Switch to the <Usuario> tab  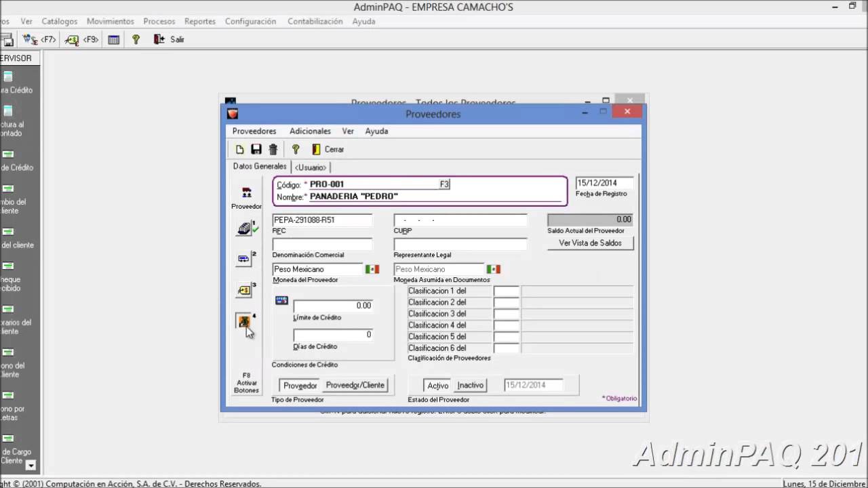point(311,167)
